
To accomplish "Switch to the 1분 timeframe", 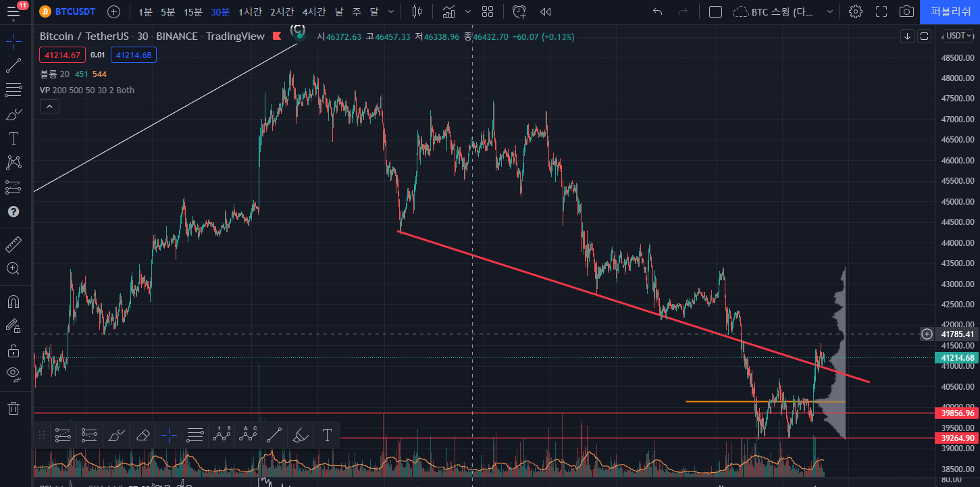I will point(145,11).
